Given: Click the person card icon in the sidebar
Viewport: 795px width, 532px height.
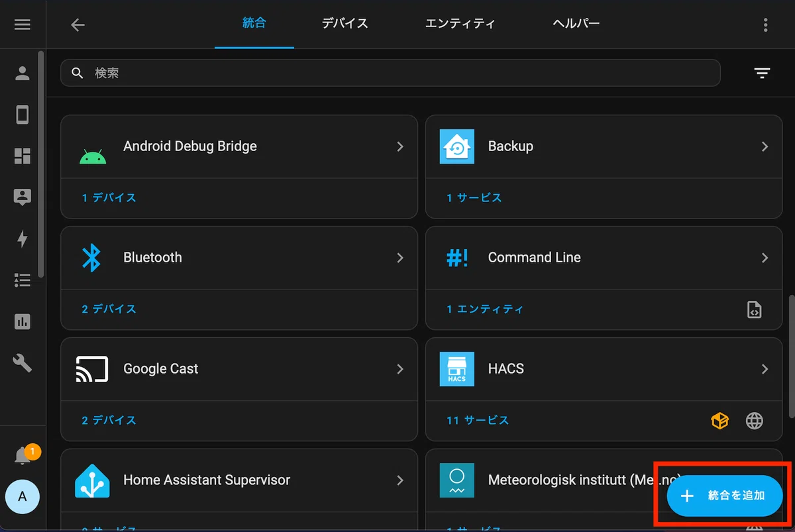Looking at the screenshot, I should tap(23, 197).
